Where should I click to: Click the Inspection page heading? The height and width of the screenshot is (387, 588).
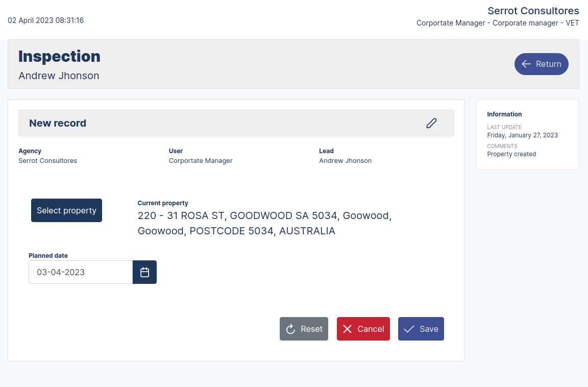(x=59, y=56)
